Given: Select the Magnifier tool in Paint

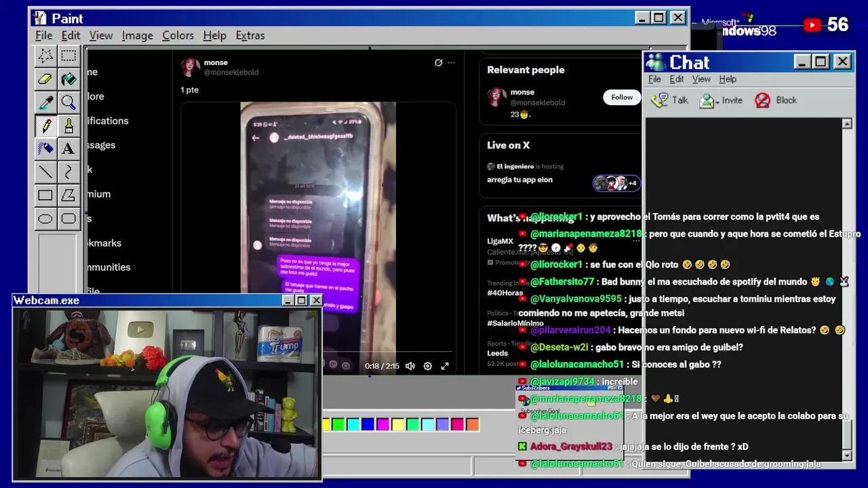Looking at the screenshot, I should point(68,103).
